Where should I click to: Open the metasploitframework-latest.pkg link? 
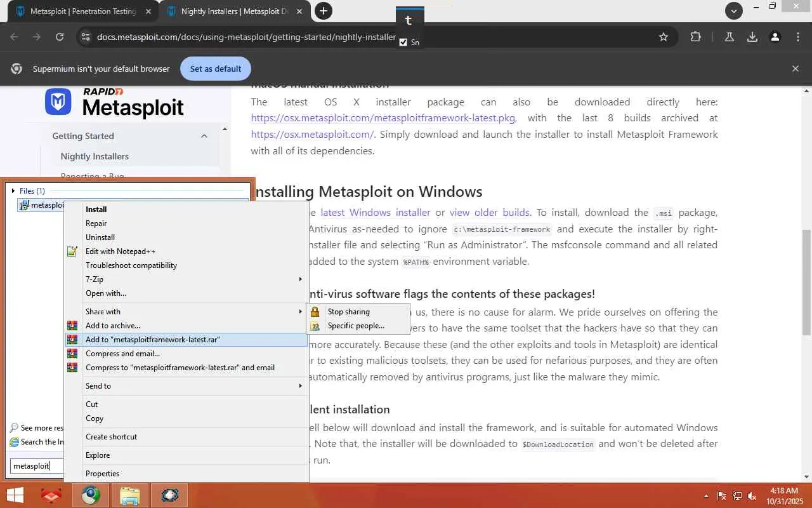pos(383,118)
